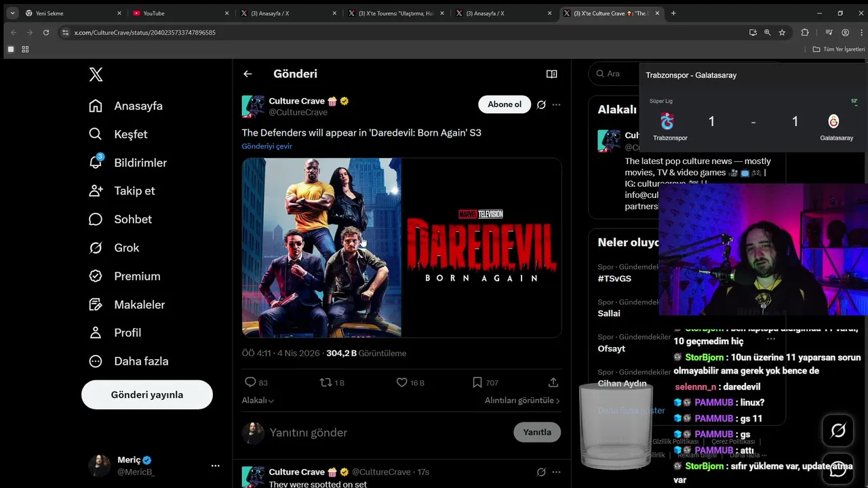Click Culture Crave avatar on main post
Image resolution: width=868 pixels, height=488 pixels.
[x=254, y=106]
